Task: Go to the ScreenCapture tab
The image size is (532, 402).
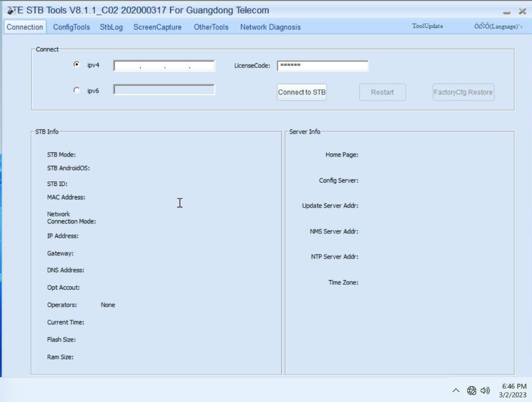Action: coord(158,27)
